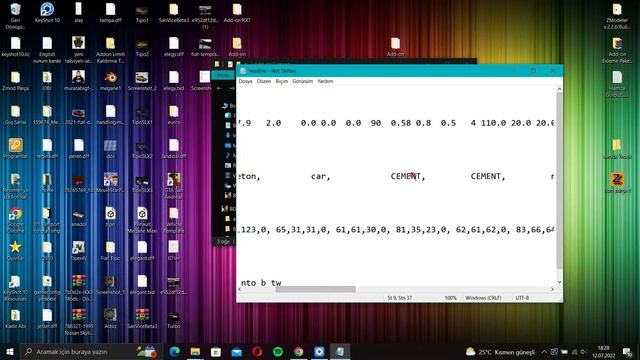The height and width of the screenshot is (360, 640).
Task: Open Chrome from the taskbar
Action: pyautogui.click(x=299, y=351)
